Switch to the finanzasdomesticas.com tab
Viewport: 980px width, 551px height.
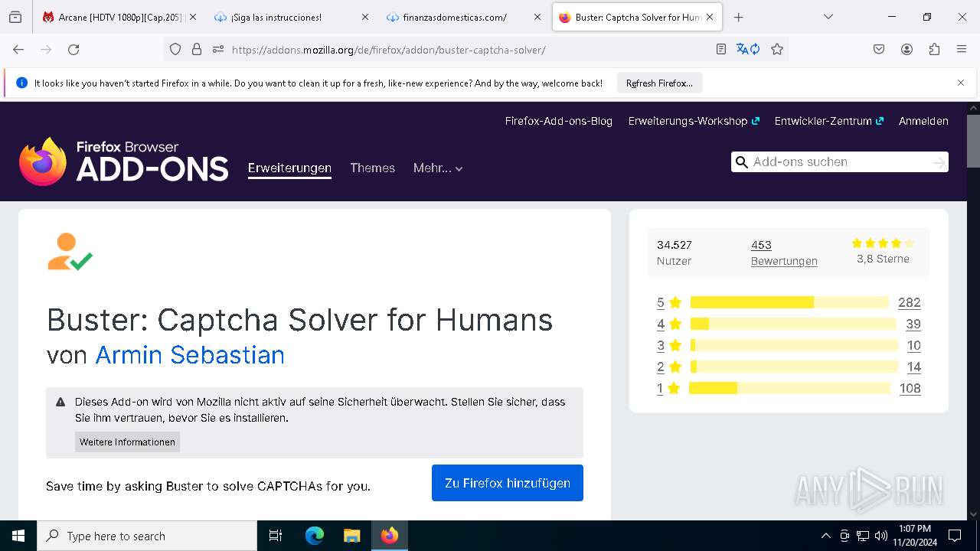pyautogui.click(x=454, y=17)
